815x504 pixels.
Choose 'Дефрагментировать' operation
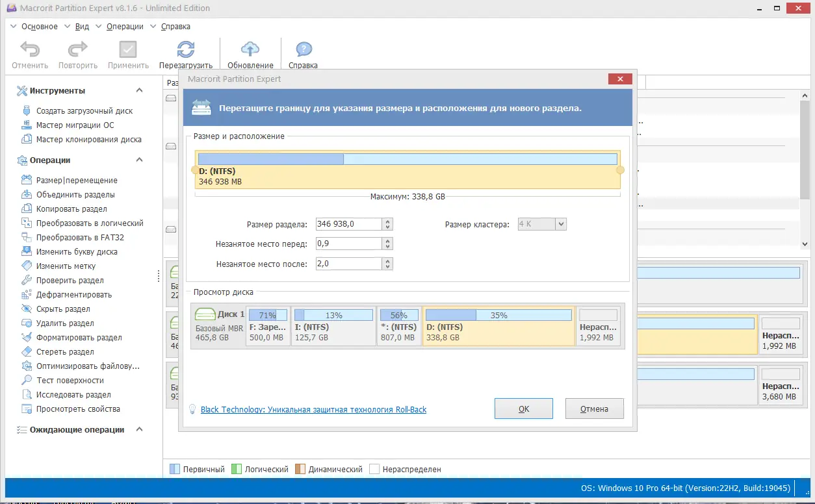pos(74,295)
